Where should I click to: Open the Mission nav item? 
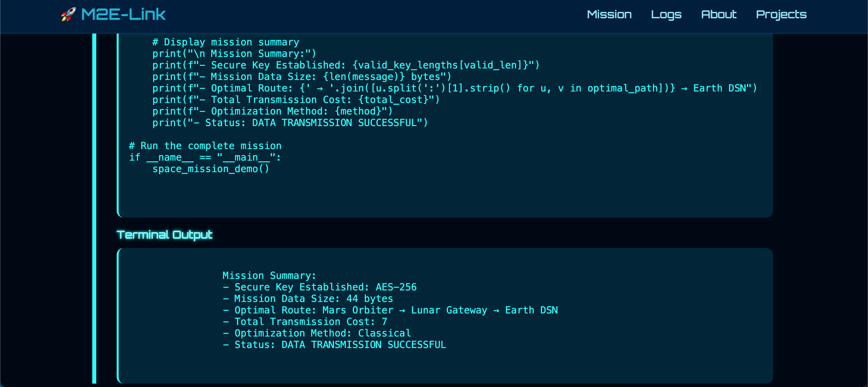coord(609,14)
